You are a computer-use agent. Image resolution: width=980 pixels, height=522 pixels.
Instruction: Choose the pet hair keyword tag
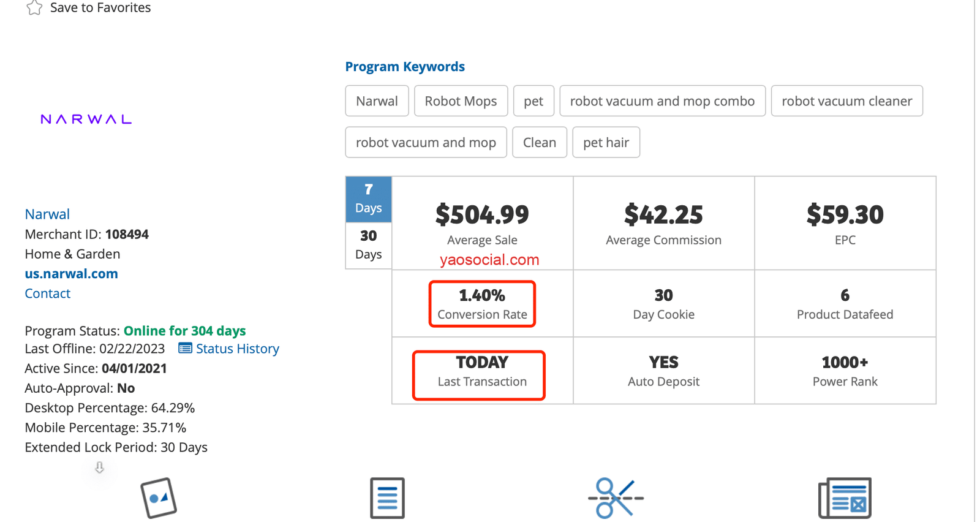606,143
